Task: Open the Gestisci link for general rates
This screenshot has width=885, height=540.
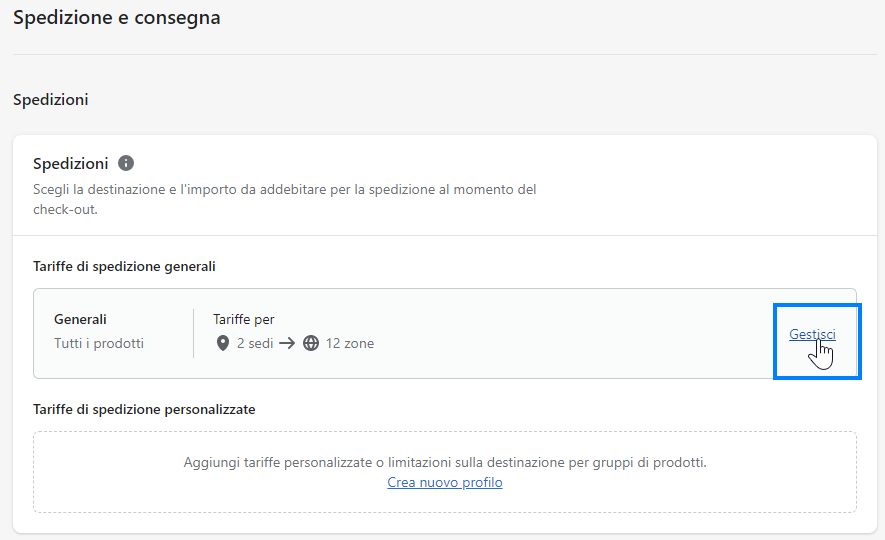Action: 812,334
